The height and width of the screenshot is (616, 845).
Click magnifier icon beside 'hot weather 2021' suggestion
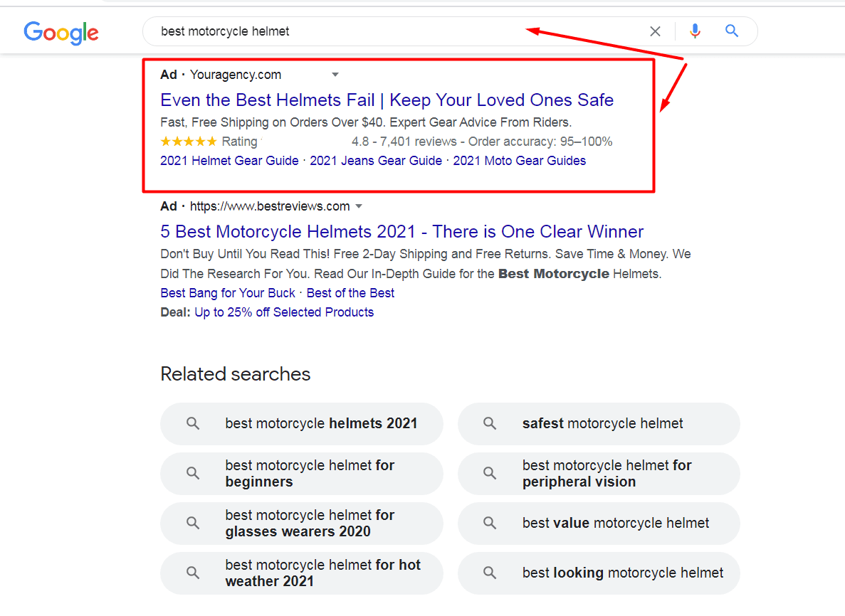click(193, 573)
